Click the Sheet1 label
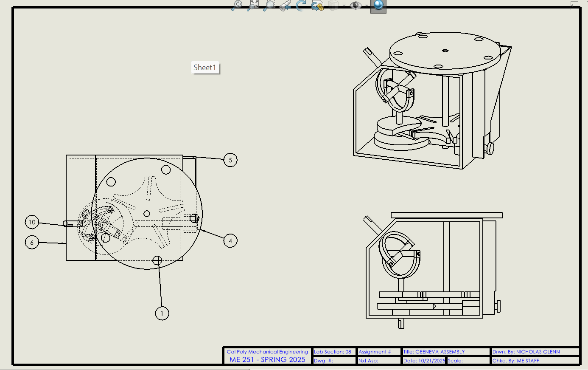 click(205, 68)
